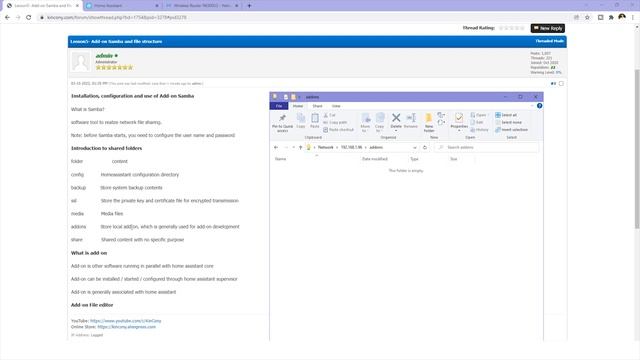Refresh the Explorer addons folder
The image size is (640, 360).
(x=424, y=147)
